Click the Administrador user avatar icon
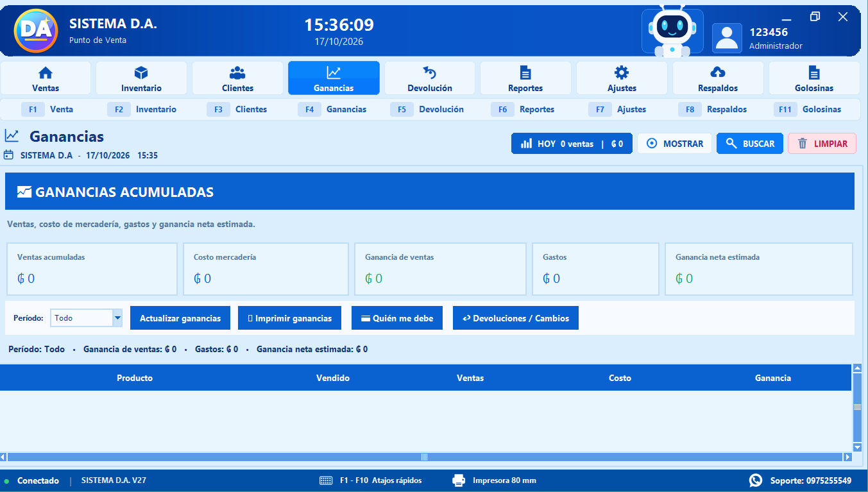868x492 pixels. pos(727,38)
